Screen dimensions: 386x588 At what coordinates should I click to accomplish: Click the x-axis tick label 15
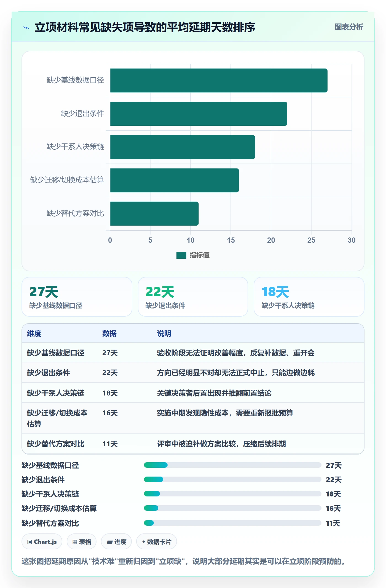point(231,240)
